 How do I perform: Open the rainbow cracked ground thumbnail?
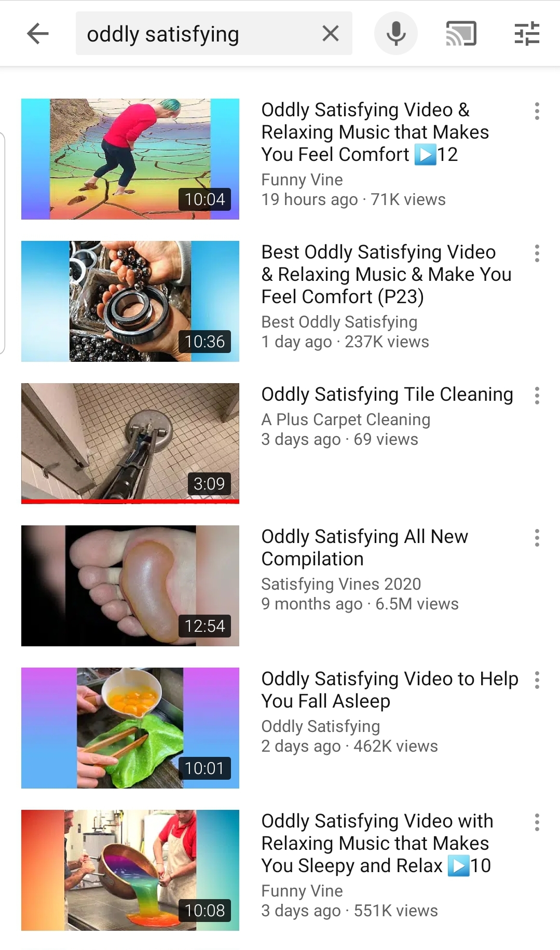[x=130, y=159]
